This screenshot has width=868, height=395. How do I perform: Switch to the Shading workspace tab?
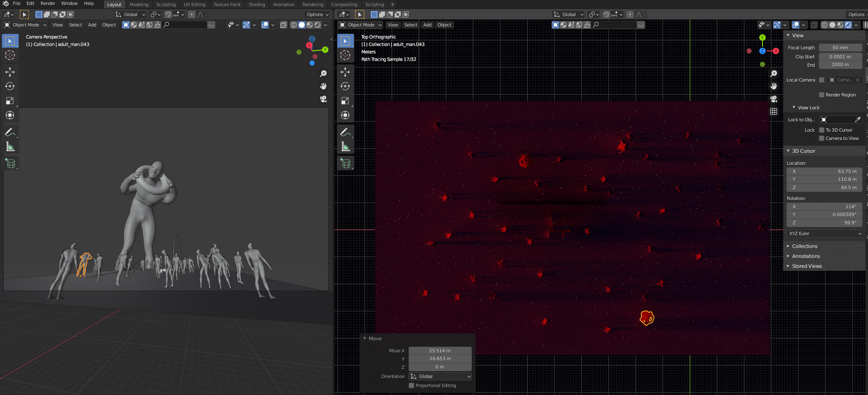(257, 5)
